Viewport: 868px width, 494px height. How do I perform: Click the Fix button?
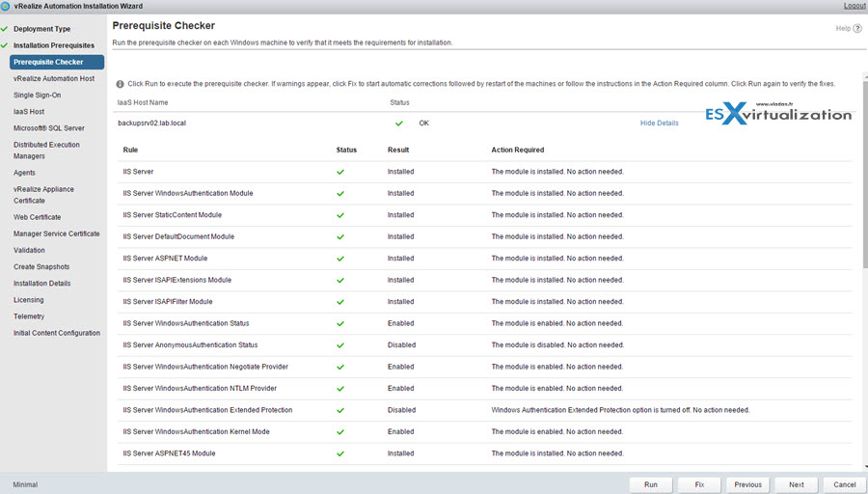tap(700, 484)
